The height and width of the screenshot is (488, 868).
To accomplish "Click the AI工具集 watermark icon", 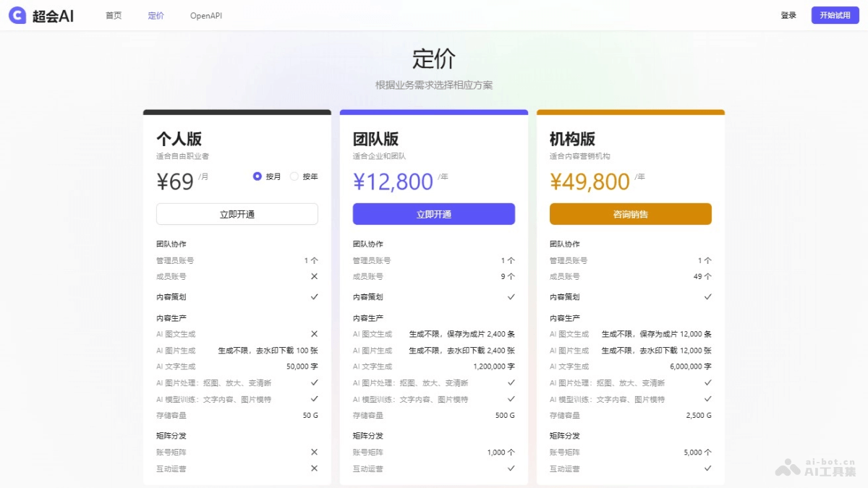I will [786, 466].
